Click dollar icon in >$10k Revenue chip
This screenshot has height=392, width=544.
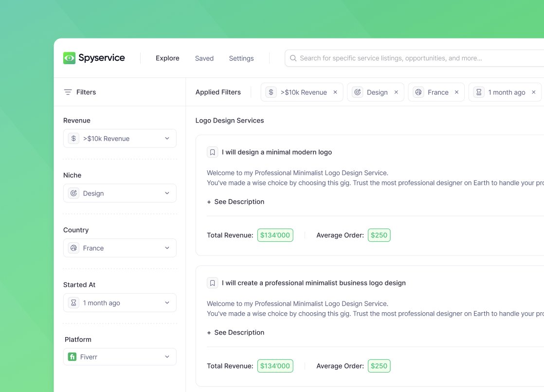[x=271, y=92]
